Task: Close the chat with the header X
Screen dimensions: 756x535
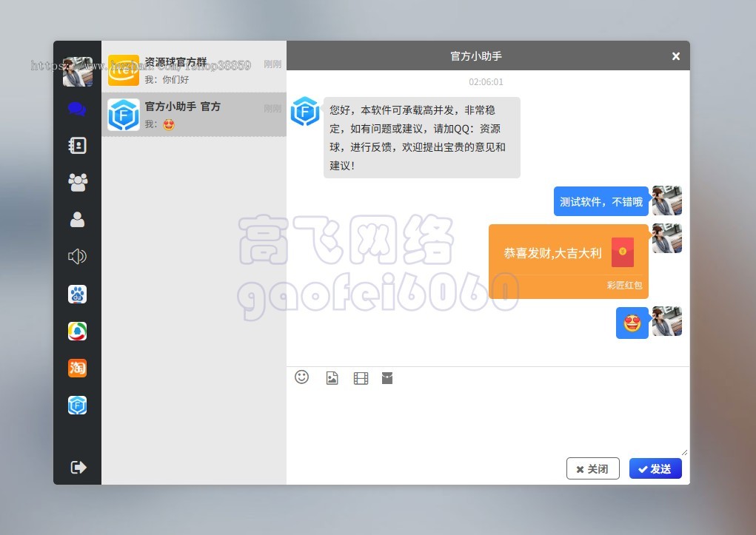Action: coord(676,56)
